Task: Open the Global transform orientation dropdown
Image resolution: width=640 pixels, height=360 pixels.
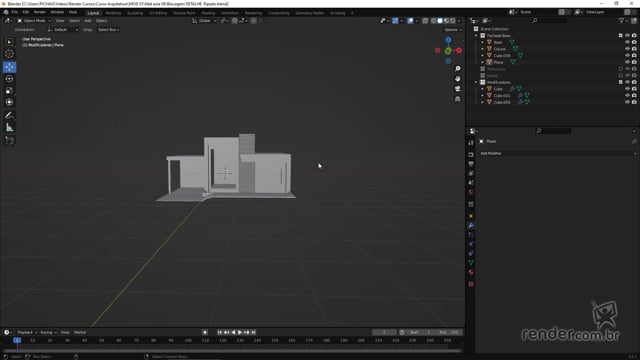Action: [x=204, y=20]
